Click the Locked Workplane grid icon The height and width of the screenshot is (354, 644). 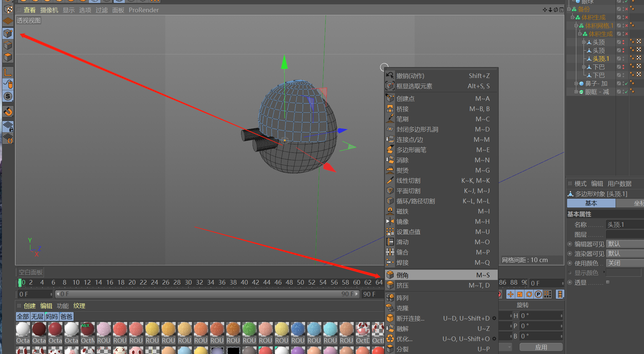(x=8, y=126)
